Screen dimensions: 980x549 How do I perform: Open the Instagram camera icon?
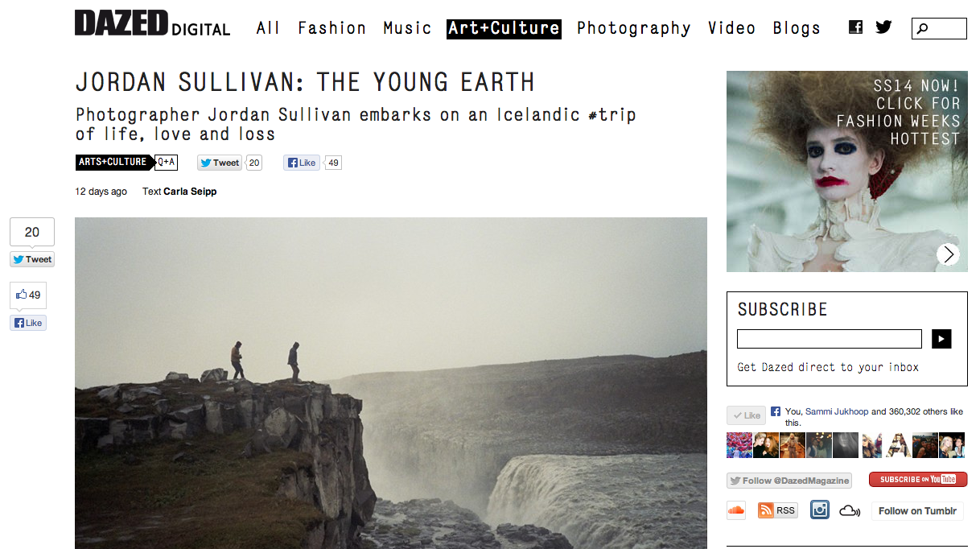click(x=819, y=510)
